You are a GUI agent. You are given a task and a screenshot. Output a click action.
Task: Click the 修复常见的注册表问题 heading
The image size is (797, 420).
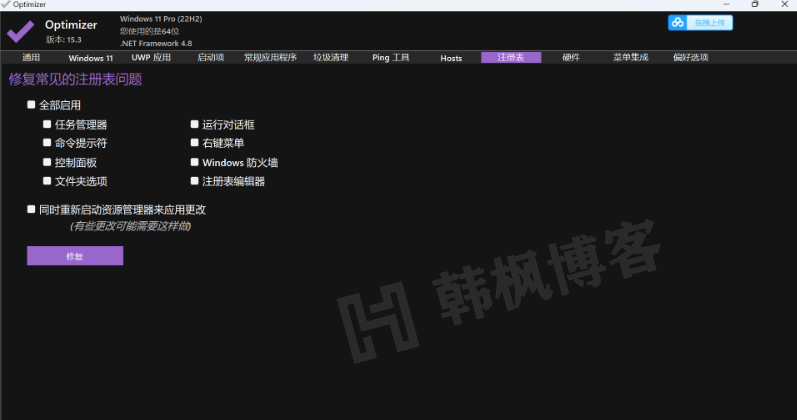(x=75, y=79)
